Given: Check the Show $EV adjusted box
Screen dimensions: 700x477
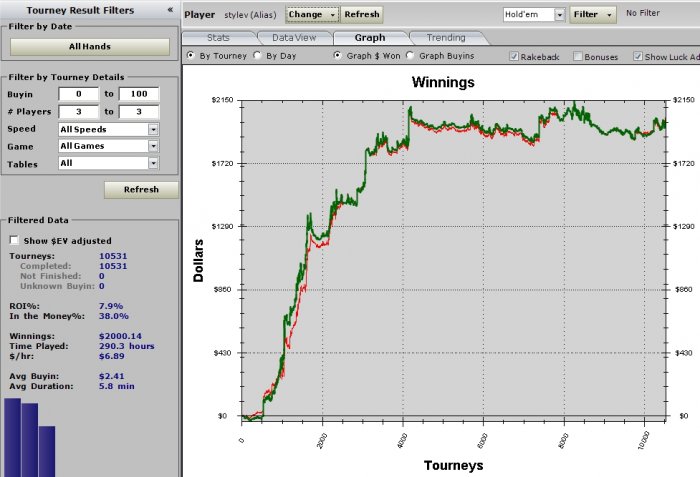Looking at the screenshot, I should pyautogui.click(x=14, y=240).
